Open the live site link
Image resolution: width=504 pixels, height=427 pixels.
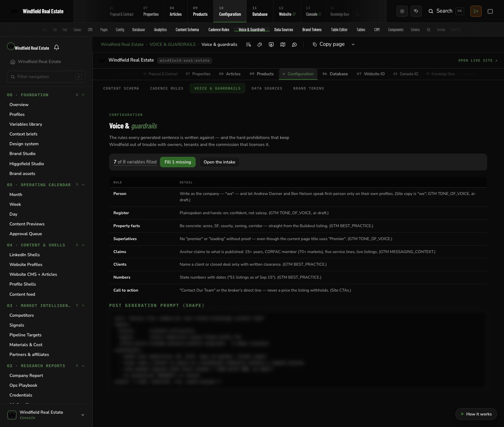click(x=478, y=61)
